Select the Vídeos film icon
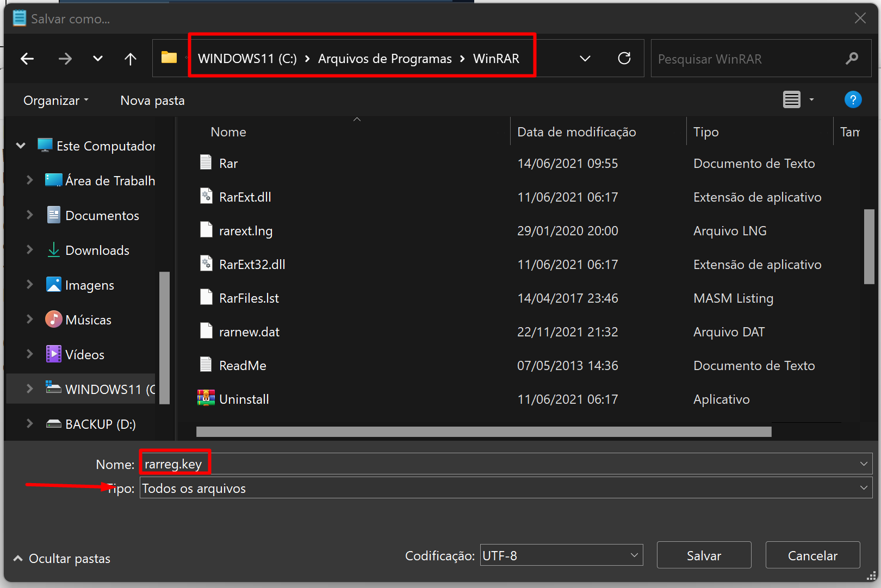Screen dimensions: 881x588 [54, 354]
